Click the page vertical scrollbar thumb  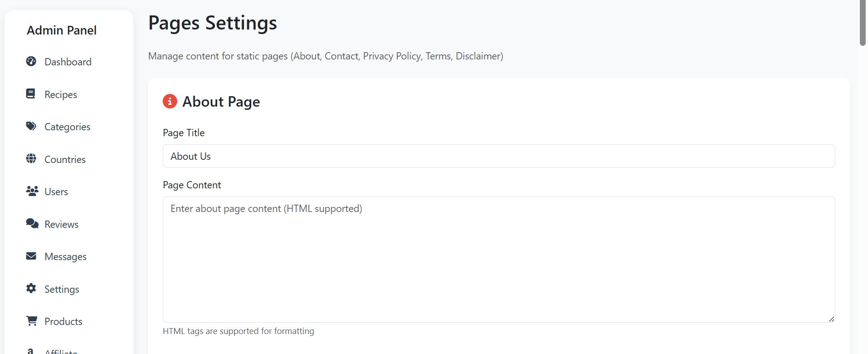[863, 23]
